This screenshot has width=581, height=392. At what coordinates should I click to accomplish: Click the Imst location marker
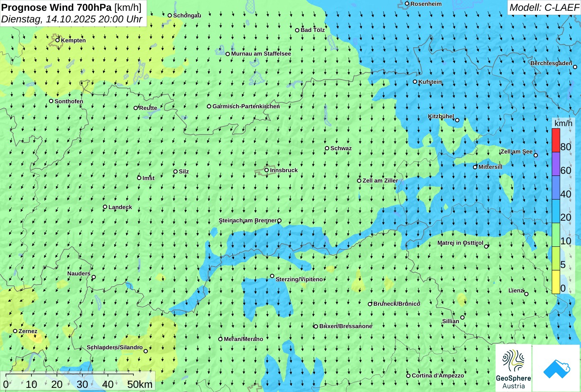click(x=139, y=178)
